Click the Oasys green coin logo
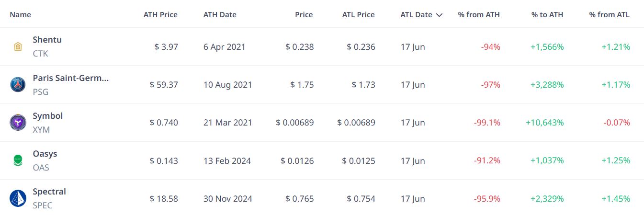The height and width of the screenshot is (217, 644). coord(18,160)
